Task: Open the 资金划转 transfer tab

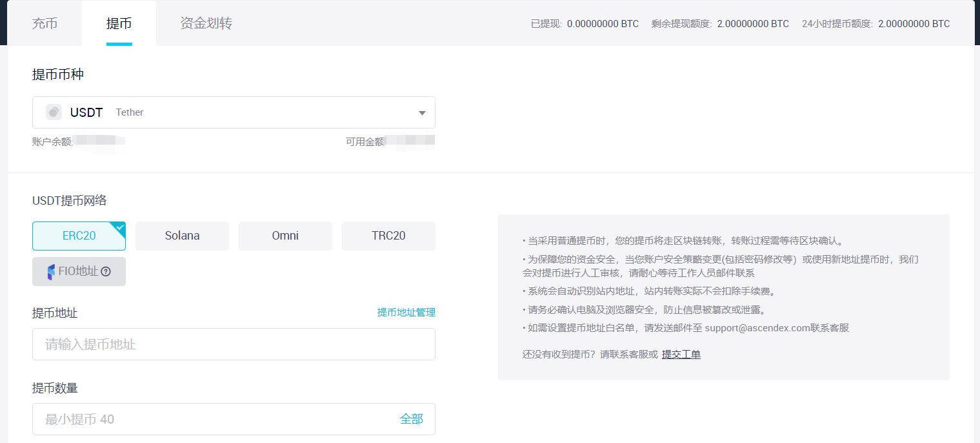Action: tap(206, 24)
